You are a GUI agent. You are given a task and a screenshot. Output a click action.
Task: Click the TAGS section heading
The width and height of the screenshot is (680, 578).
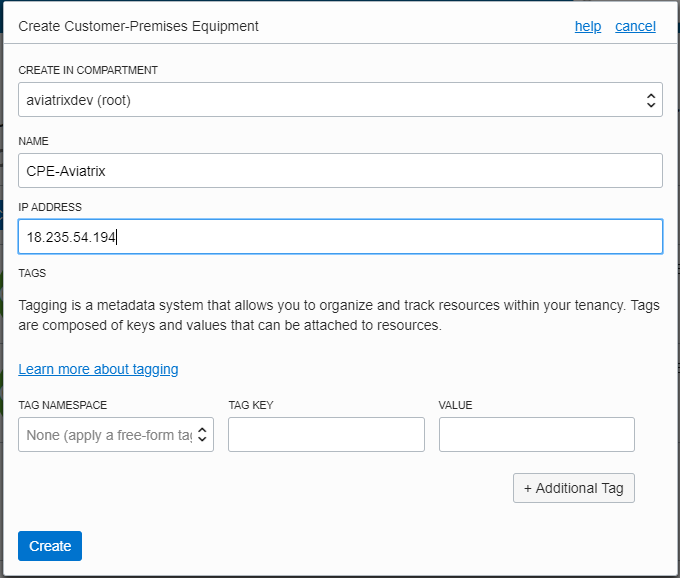pyautogui.click(x=32, y=273)
